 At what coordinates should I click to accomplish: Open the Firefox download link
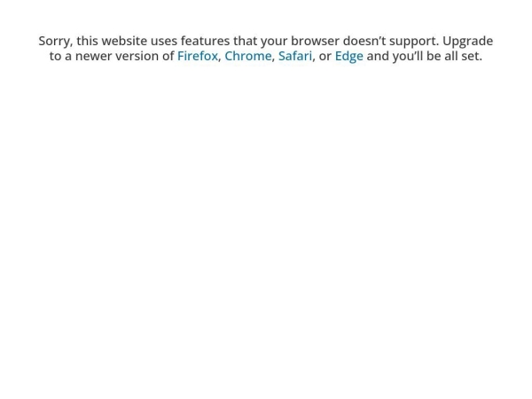click(197, 56)
